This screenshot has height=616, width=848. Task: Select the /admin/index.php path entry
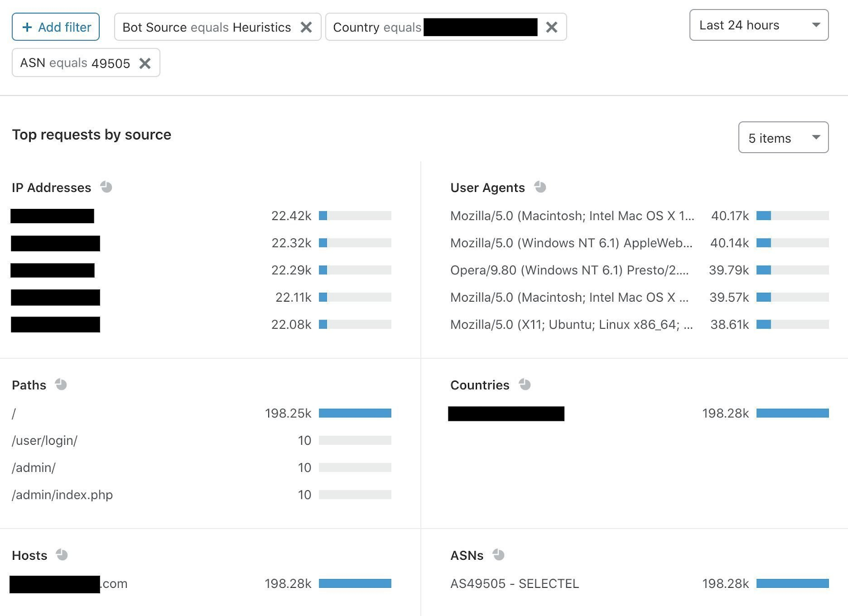(x=63, y=495)
